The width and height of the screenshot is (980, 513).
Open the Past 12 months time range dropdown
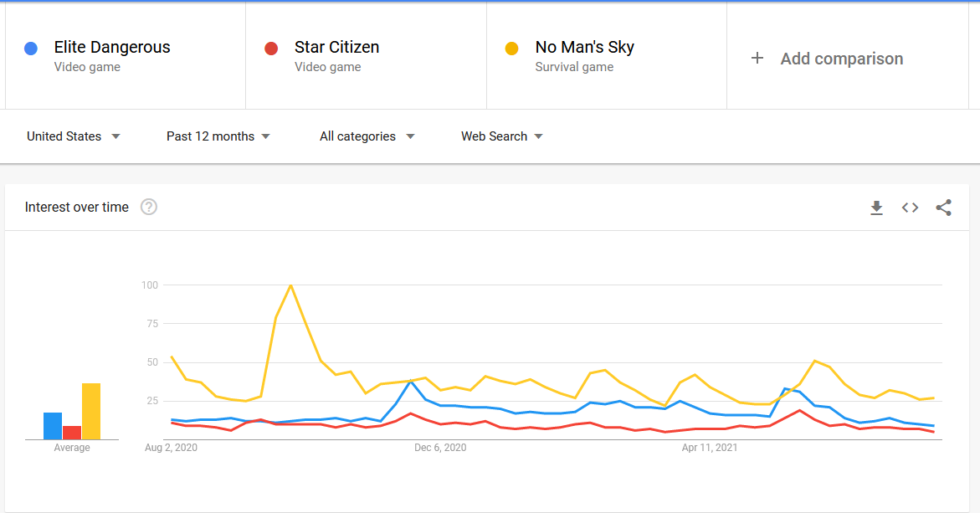click(218, 136)
